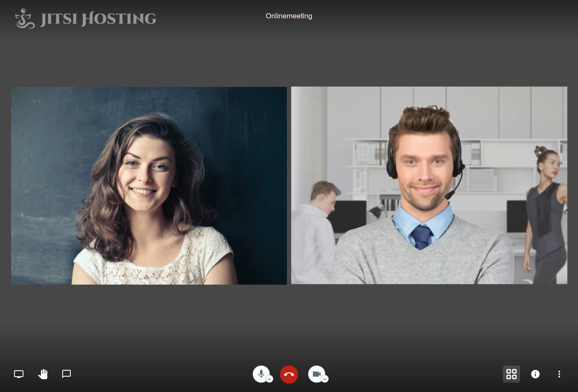Select the smiling woman's video tile
The width and height of the screenshot is (578, 392).
coord(149,185)
